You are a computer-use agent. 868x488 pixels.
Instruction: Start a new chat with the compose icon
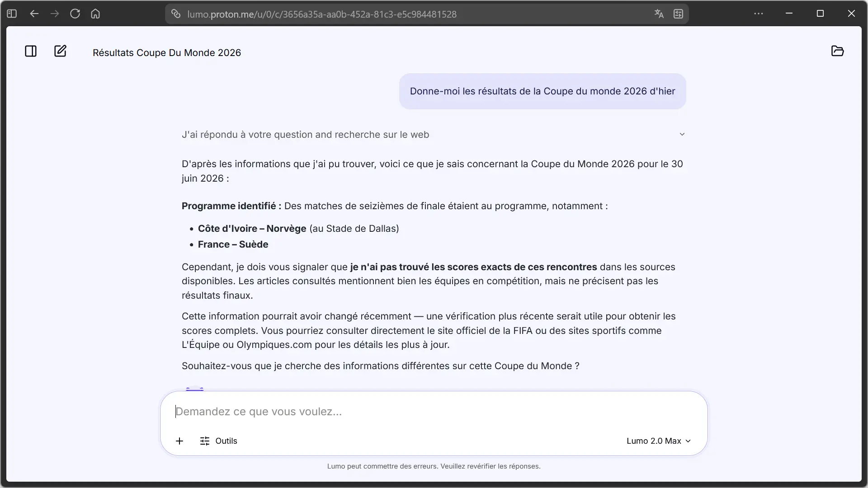coord(60,51)
